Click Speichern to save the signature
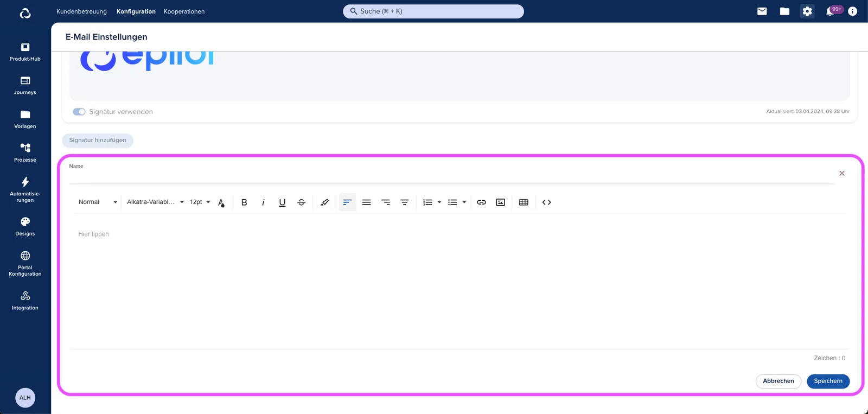This screenshot has height=414, width=868. tap(828, 381)
